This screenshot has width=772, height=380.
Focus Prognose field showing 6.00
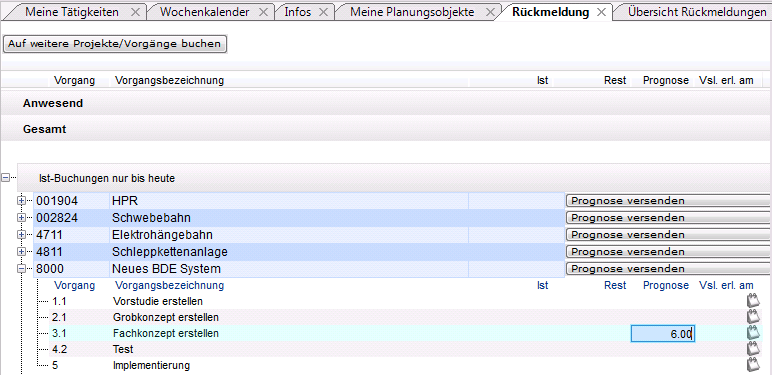click(663, 334)
